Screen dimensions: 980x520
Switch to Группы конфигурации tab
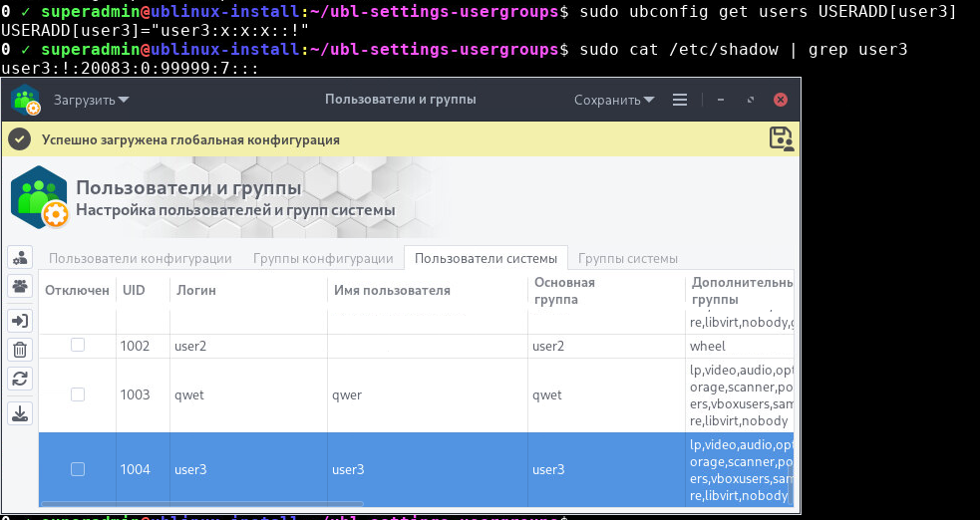[x=323, y=258]
